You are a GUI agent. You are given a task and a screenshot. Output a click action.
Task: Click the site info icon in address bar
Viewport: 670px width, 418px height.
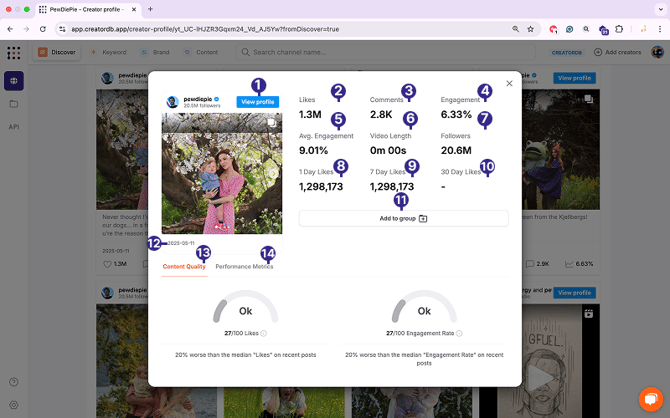(x=62, y=29)
